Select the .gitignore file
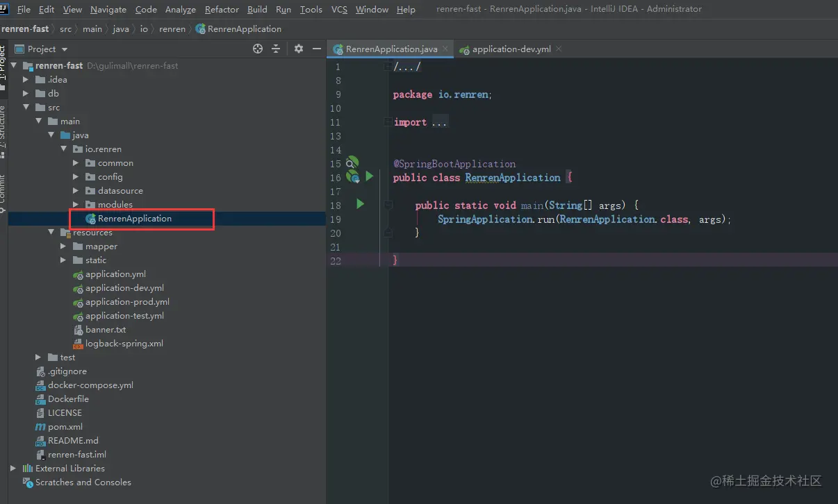Viewport: 838px width, 504px height. pos(67,371)
